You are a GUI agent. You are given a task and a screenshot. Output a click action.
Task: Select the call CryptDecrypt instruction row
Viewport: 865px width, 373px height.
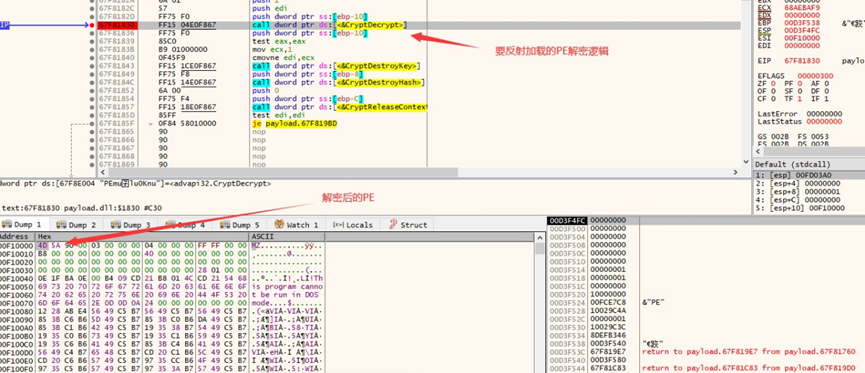(419, 25)
